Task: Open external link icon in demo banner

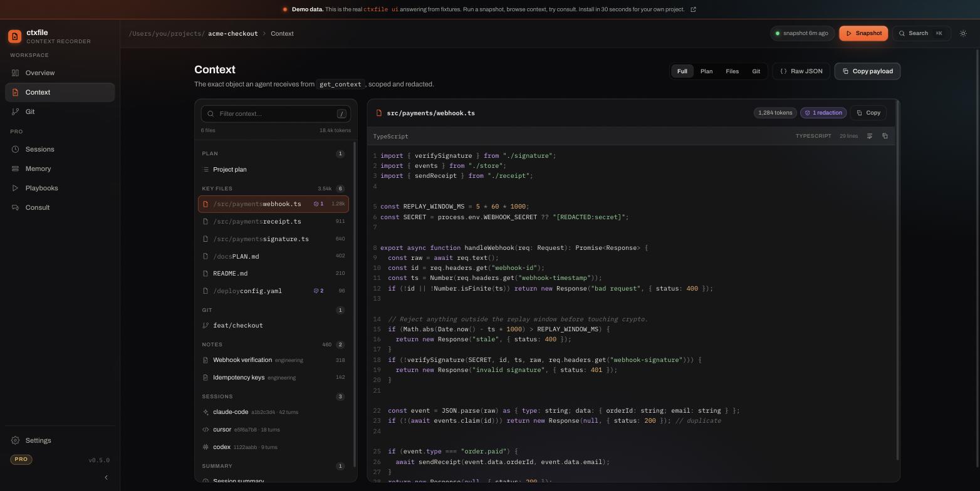Action: tap(693, 9)
